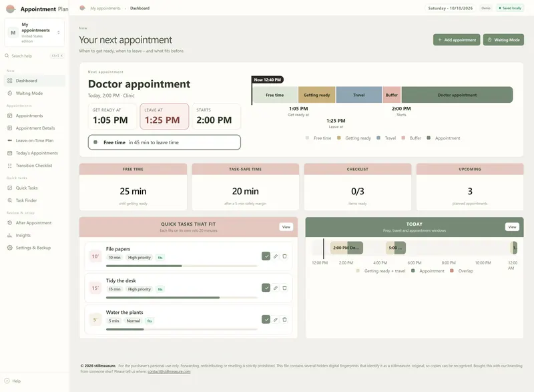534x392 pixels.
Task: Open the Upcoming 3 card
Action: tap(470, 186)
